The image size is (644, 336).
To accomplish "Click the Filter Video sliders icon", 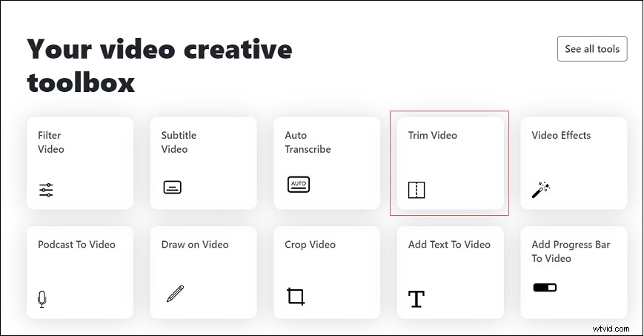I will (46, 190).
